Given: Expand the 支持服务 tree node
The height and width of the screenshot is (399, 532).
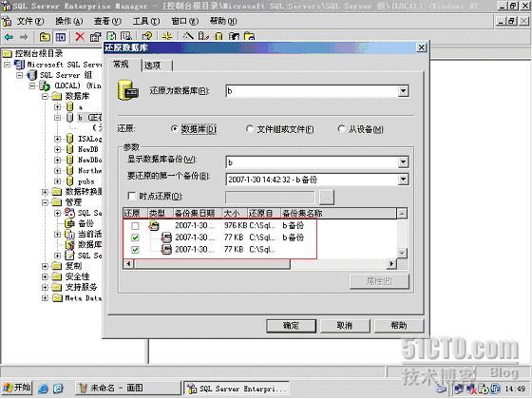Looking at the screenshot, I should (x=46, y=287).
